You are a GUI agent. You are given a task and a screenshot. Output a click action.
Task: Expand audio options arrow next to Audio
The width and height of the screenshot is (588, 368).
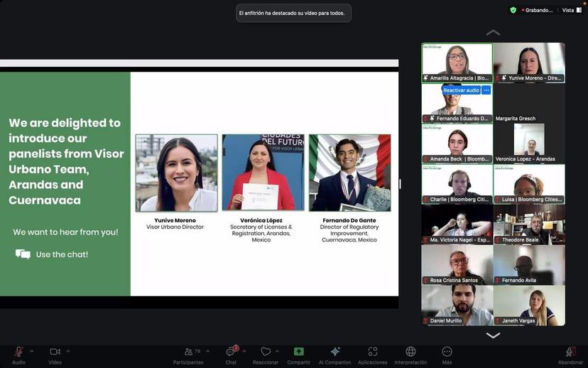[31, 351]
